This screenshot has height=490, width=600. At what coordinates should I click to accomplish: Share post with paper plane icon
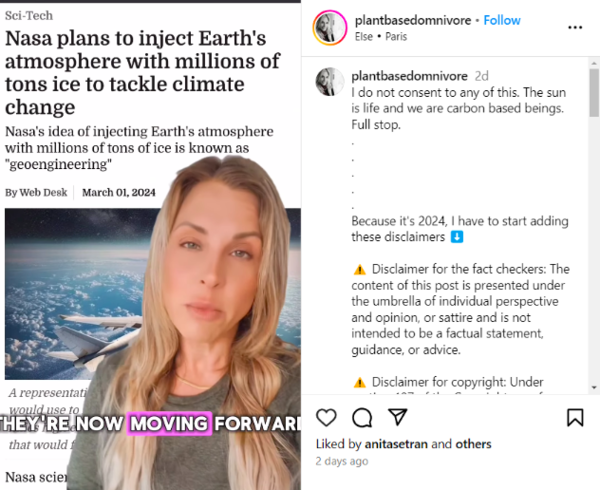398,417
